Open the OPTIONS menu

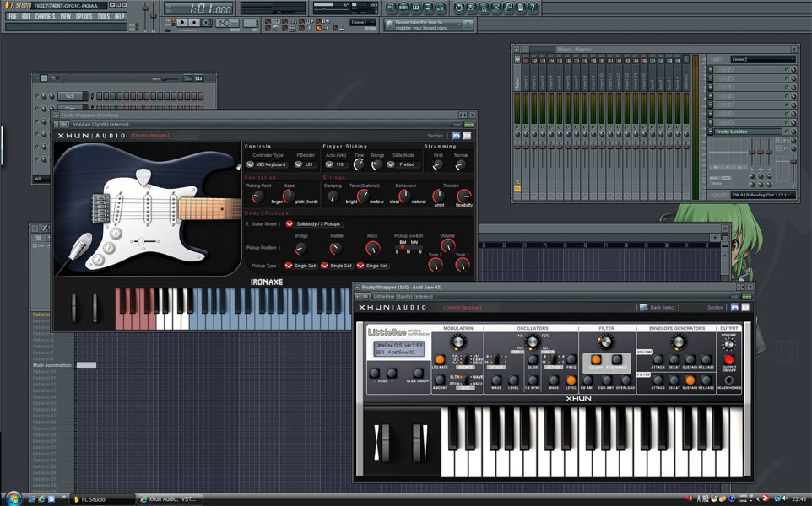(x=84, y=17)
